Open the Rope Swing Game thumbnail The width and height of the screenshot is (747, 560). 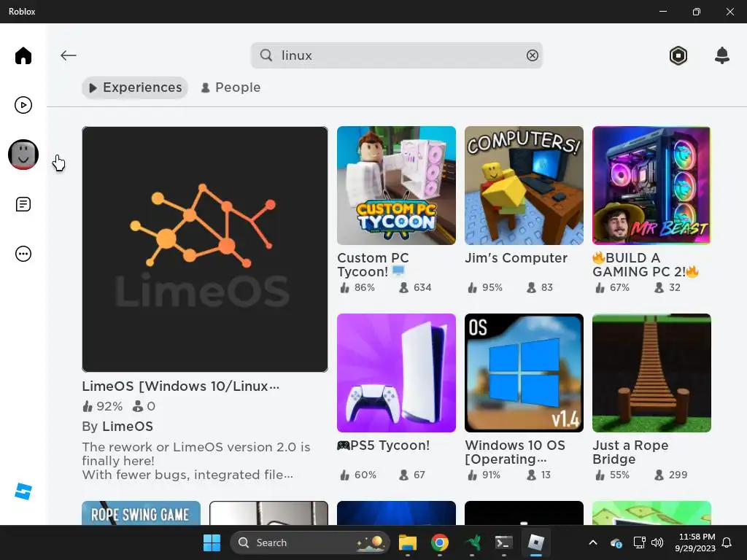pyautogui.click(x=141, y=513)
